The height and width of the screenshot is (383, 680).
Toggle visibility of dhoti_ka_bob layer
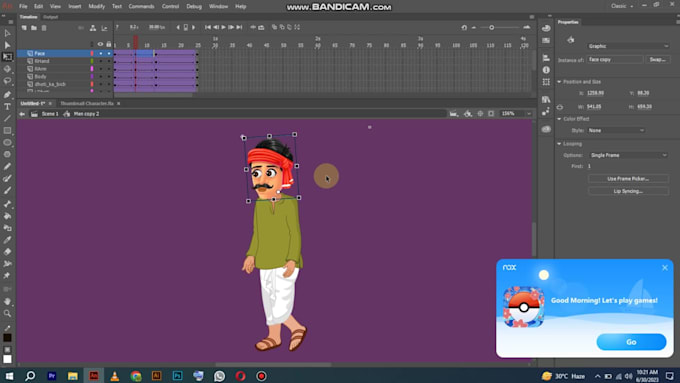101,84
